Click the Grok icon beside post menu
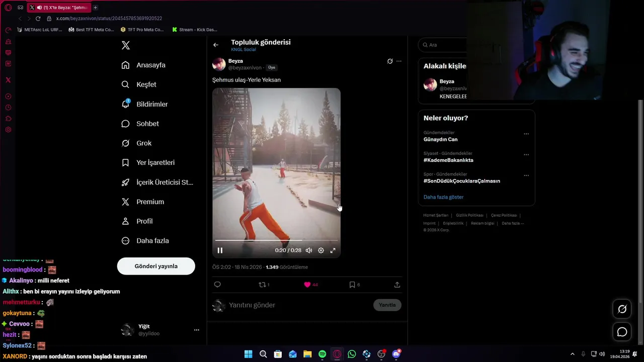 point(389,61)
